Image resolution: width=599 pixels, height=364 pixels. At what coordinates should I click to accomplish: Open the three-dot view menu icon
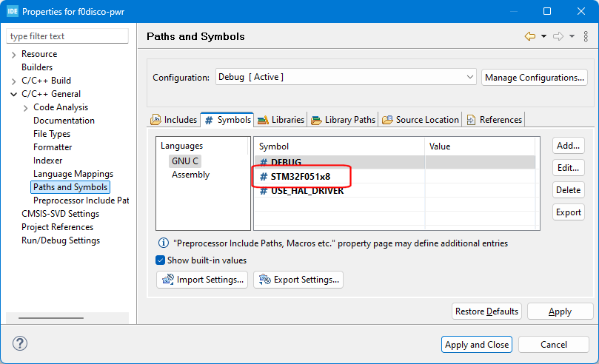(x=586, y=36)
